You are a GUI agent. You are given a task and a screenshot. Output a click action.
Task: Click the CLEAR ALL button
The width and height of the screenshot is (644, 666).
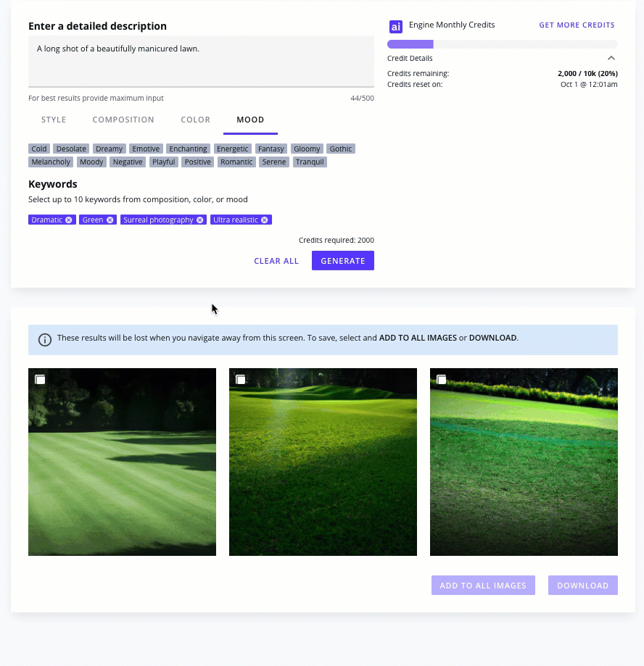tap(276, 260)
